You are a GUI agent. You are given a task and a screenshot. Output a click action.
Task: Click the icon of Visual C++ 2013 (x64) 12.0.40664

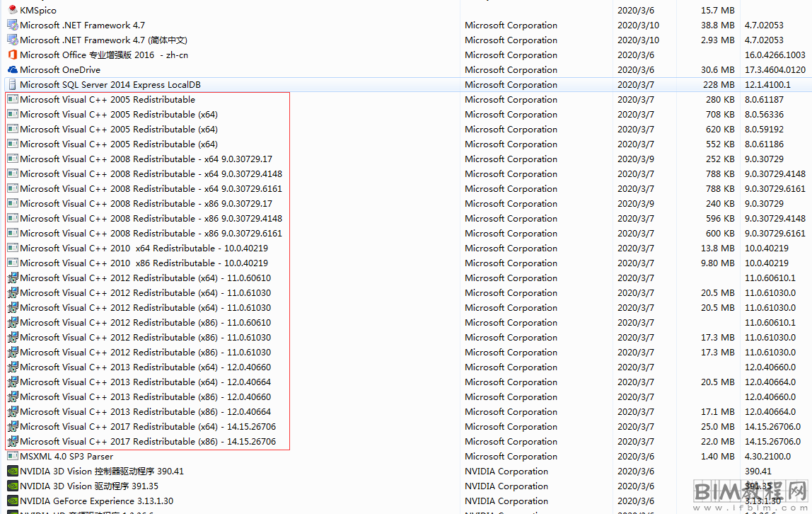coord(13,382)
